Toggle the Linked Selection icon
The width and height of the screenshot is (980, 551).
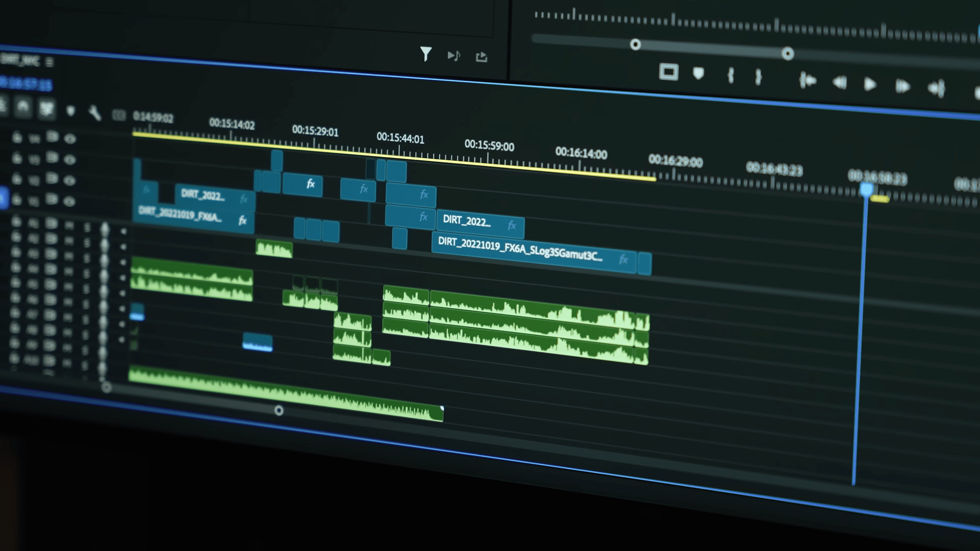46,109
